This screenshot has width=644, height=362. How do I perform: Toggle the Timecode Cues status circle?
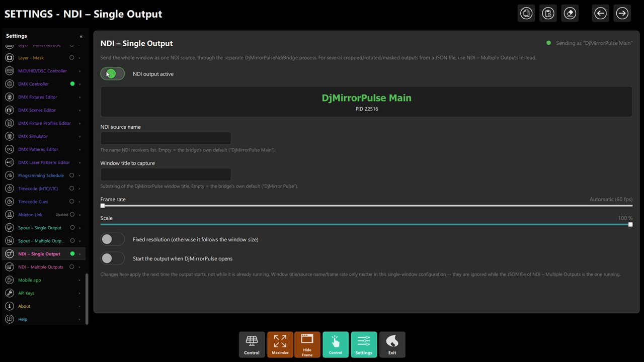click(72, 202)
